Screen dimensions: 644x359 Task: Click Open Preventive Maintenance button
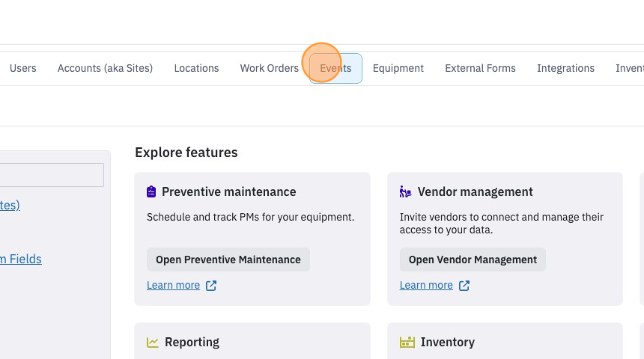point(228,260)
